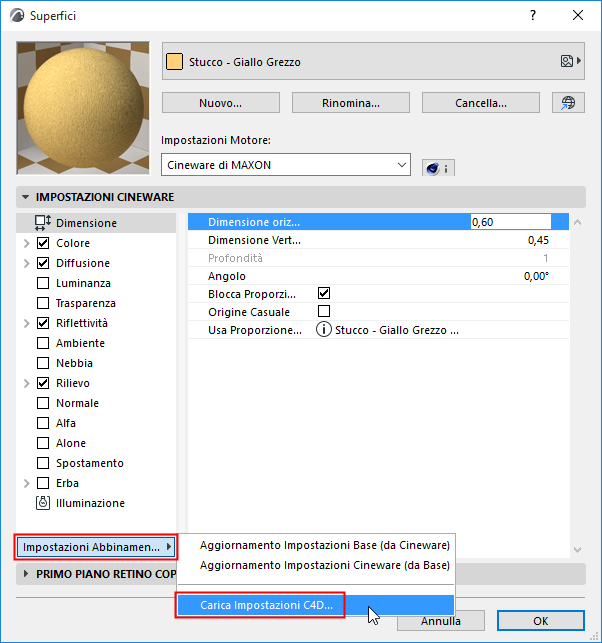Enable the Alfa channel checkbox
Image resolution: width=602 pixels, height=643 pixels.
(x=43, y=423)
